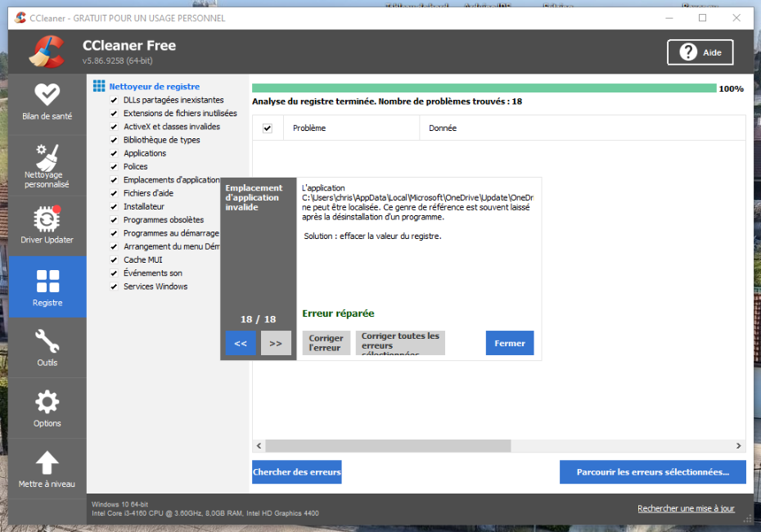Click Nombre de problèmes trouvés status line
This screenshot has height=532, width=761.
click(387, 101)
